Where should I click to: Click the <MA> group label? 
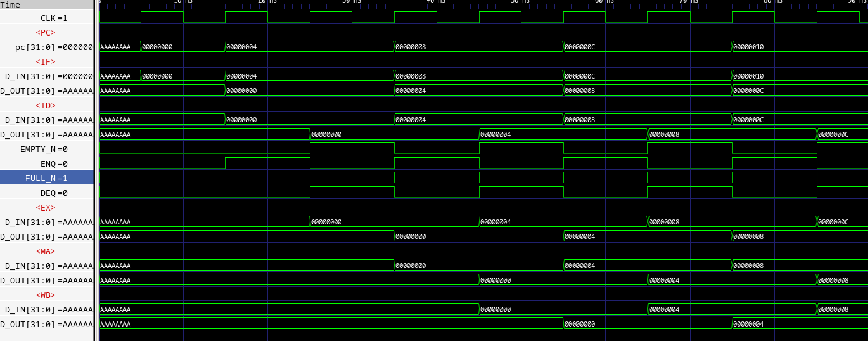click(x=46, y=251)
